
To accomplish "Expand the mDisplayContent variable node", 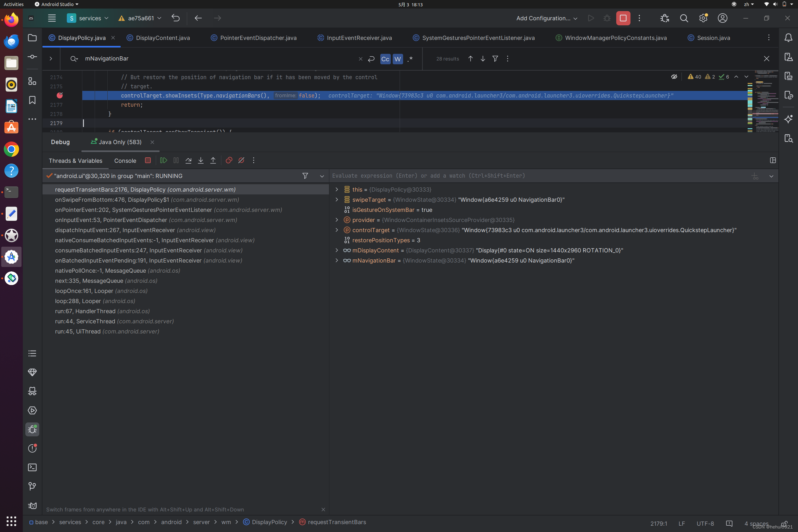I will pos(337,250).
